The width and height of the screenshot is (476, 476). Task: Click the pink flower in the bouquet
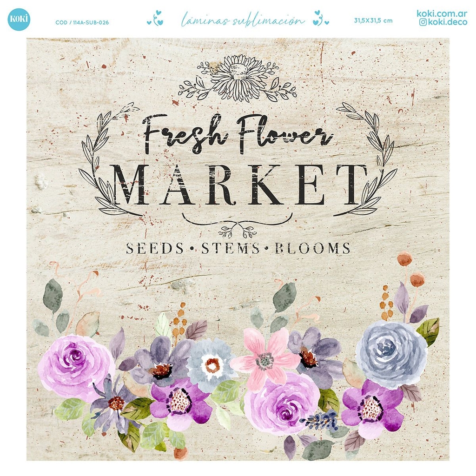coord(265,360)
